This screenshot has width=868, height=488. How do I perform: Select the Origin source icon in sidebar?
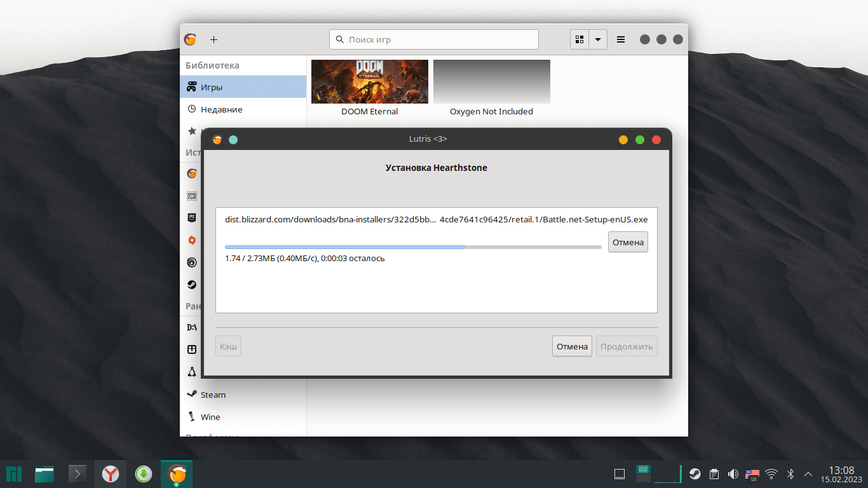tap(192, 240)
